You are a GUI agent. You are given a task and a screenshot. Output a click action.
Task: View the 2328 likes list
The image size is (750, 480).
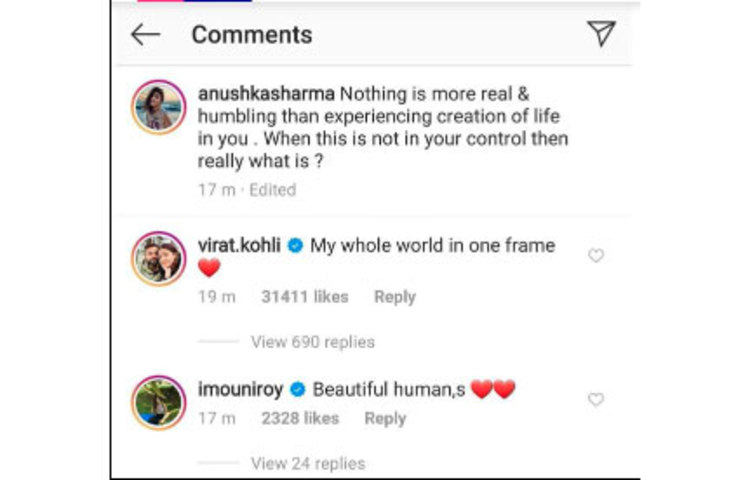pyautogui.click(x=300, y=419)
